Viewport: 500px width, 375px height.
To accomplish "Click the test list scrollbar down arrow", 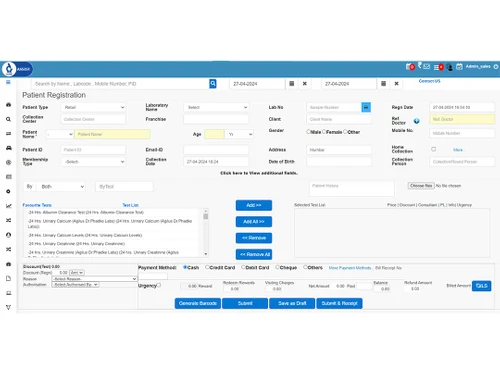I will 206,254.
